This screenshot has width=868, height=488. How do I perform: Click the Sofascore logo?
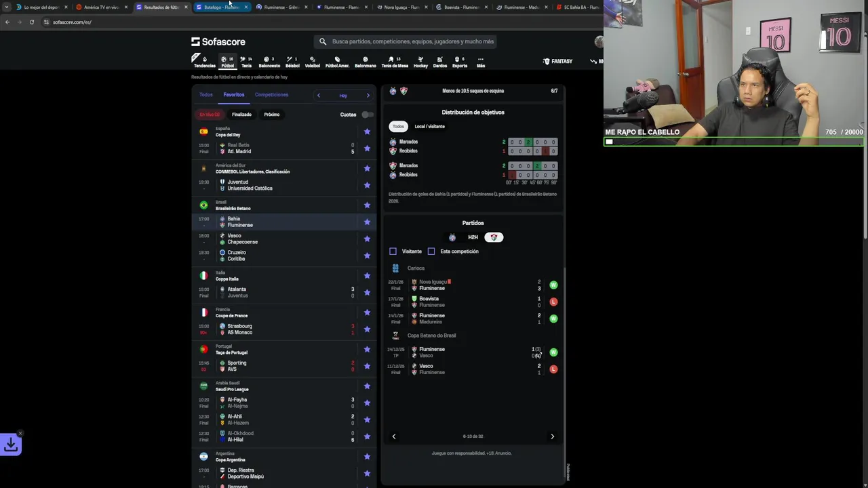point(218,41)
